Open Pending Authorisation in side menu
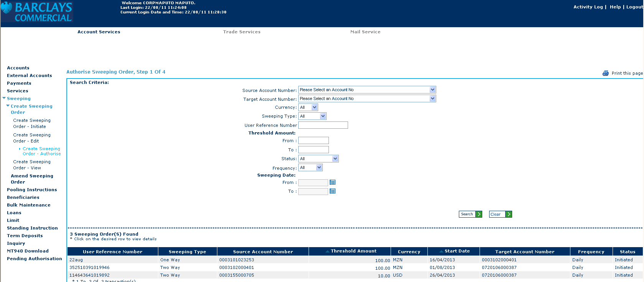Viewport: 644px width, 282px height. [34, 259]
